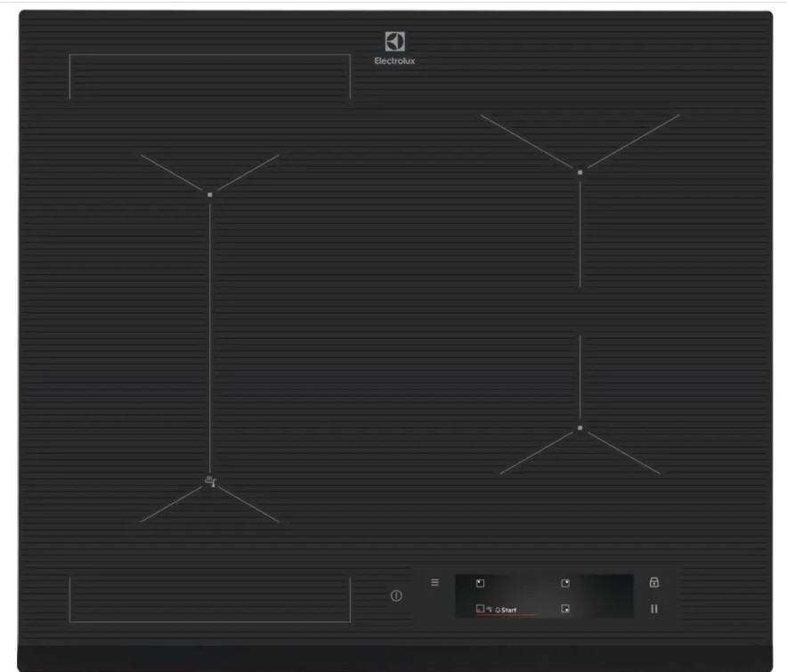Open the three-line menu on the control panel
The width and height of the screenshot is (787, 672).
(x=434, y=583)
